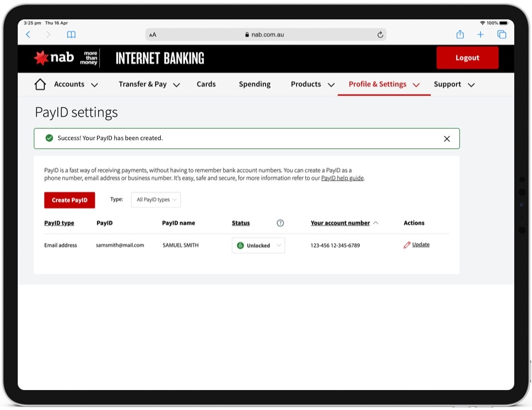Open the Unlocked status dropdown
Image resolution: width=532 pixels, height=410 pixels.
[258, 245]
